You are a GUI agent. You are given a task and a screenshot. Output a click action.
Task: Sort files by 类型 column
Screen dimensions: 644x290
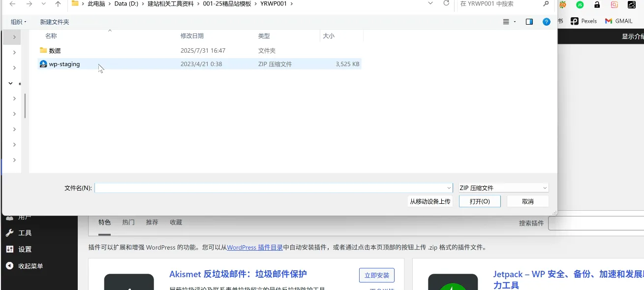pos(264,36)
